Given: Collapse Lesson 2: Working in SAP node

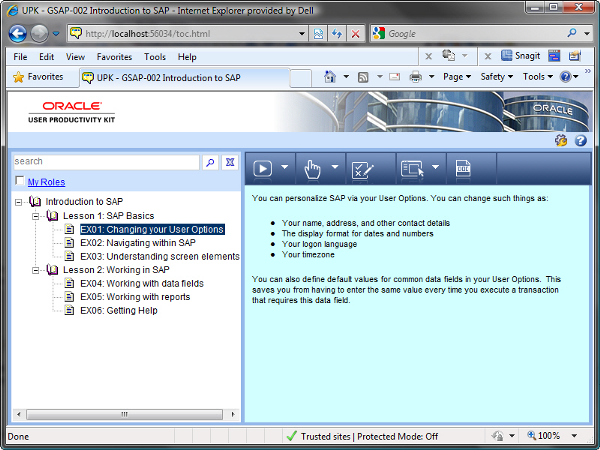Looking at the screenshot, I should click(36, 270).
